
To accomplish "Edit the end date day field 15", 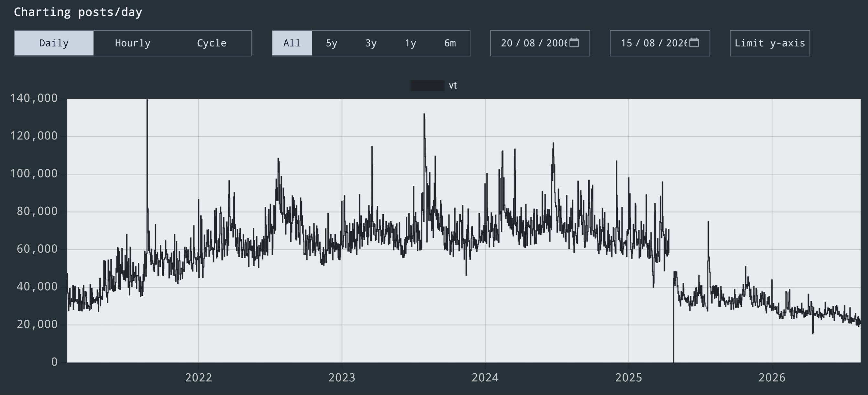I will click(626, 43).
